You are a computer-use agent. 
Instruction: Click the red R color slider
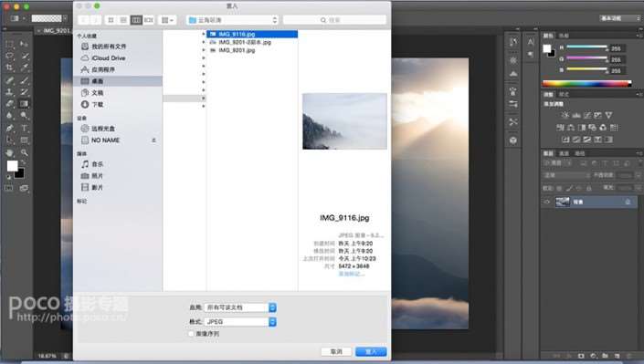[x=586, y=47]
